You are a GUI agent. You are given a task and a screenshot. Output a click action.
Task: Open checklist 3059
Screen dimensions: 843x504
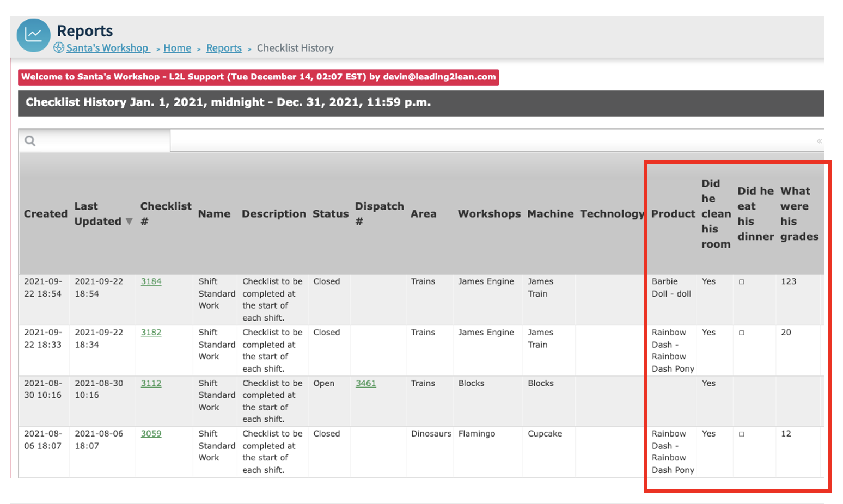[x=151, y=434]
